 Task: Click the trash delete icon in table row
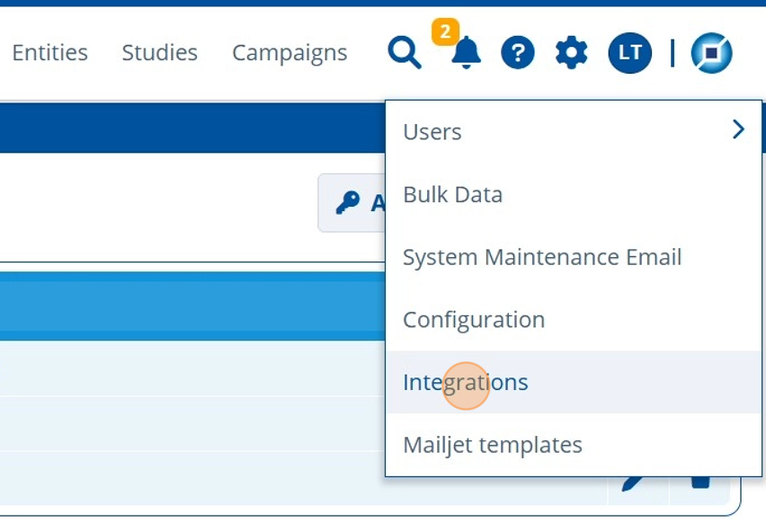[x=700, y=483]
